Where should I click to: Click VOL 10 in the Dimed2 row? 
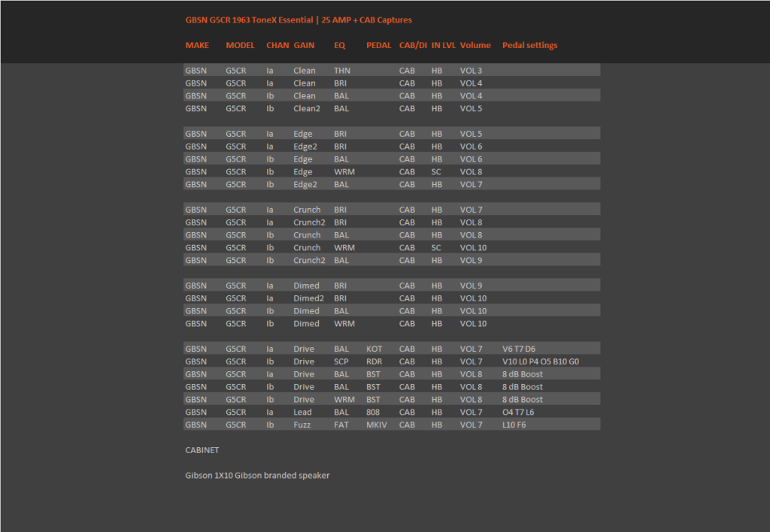pos(473,298)
